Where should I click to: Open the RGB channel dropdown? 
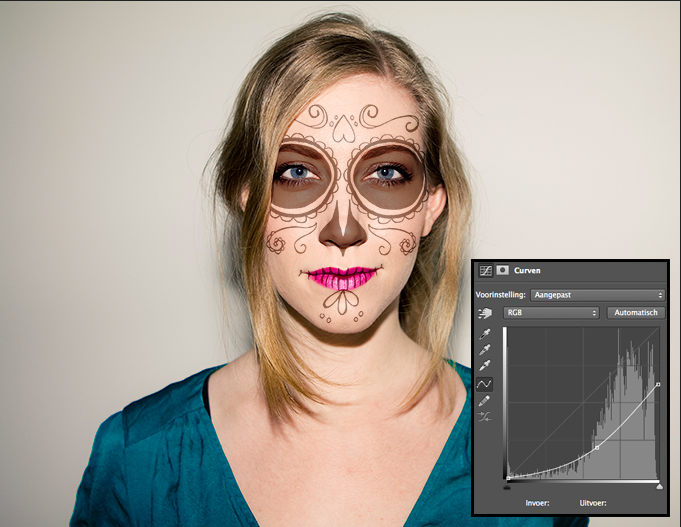coord(551,313)
